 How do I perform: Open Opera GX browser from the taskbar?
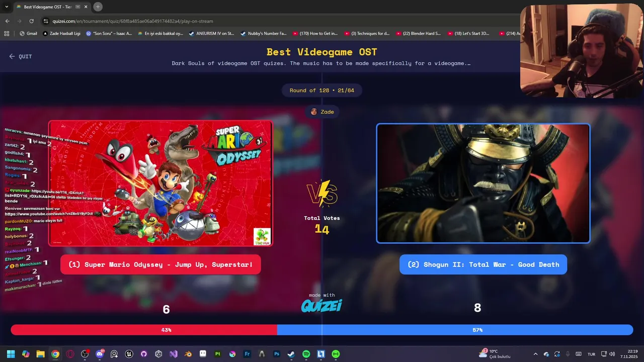coord(70,354)
